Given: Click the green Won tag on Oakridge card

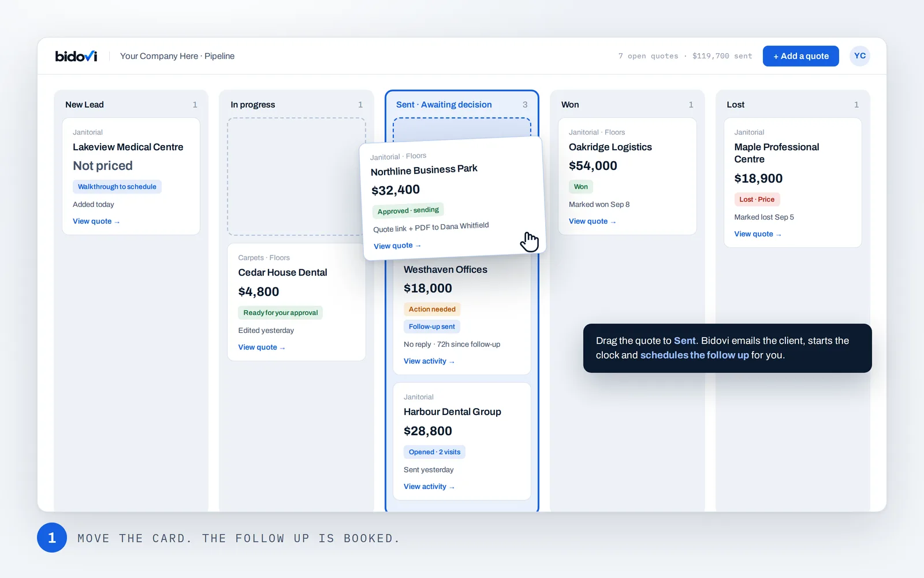Looking at the screenshot, I should click(x=581, y=187).
